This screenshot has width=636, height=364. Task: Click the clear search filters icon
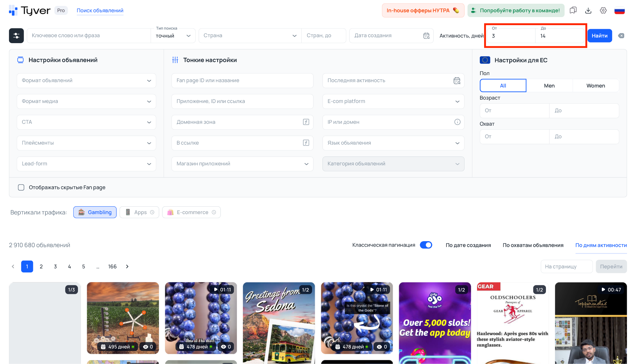coord(621,36)
